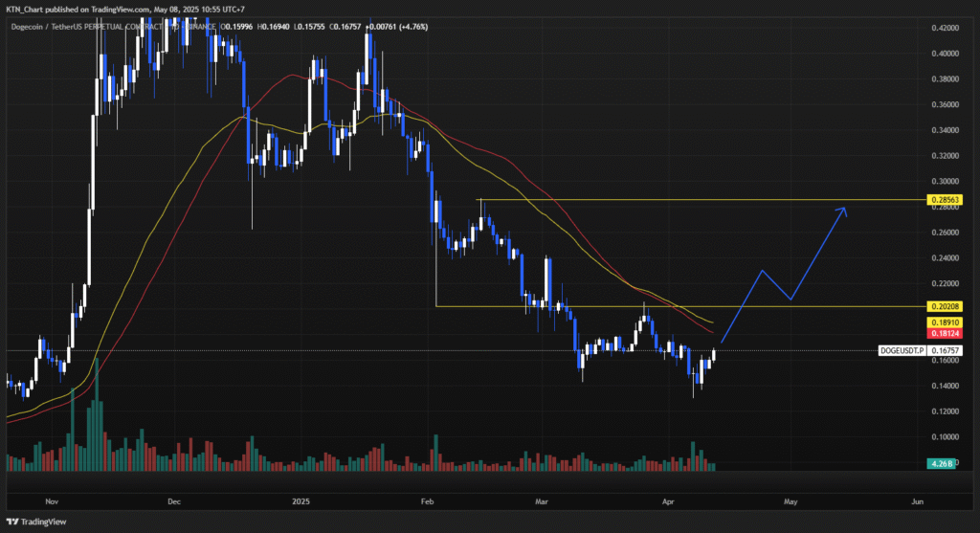Click the 0.30000 price axis label
This screenshot has height=533, width=980.
(x=945, y=182)
